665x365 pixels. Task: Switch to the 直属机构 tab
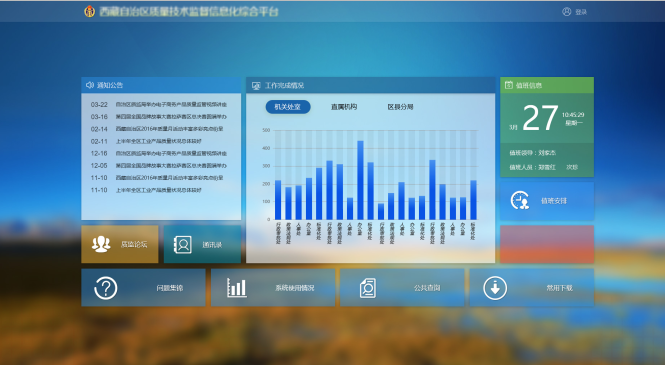tap(344, 107)
